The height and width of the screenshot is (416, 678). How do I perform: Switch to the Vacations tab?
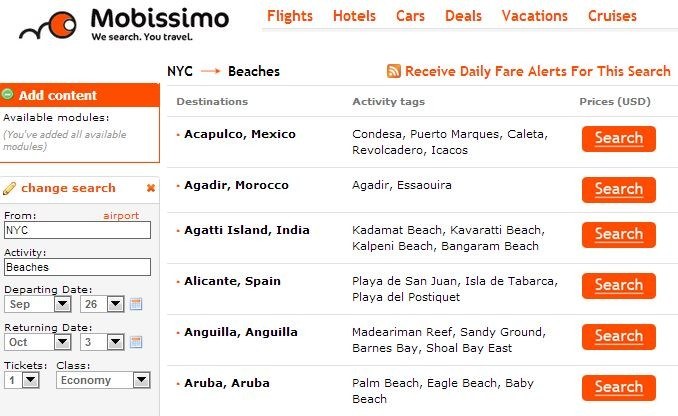pos(534,16)
